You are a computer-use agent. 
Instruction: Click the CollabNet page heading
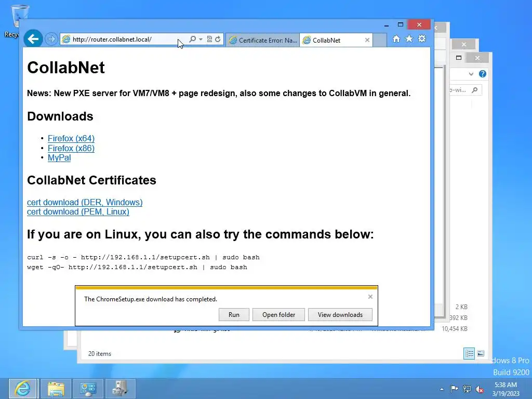pyautogui.click(x=66, y=67)
